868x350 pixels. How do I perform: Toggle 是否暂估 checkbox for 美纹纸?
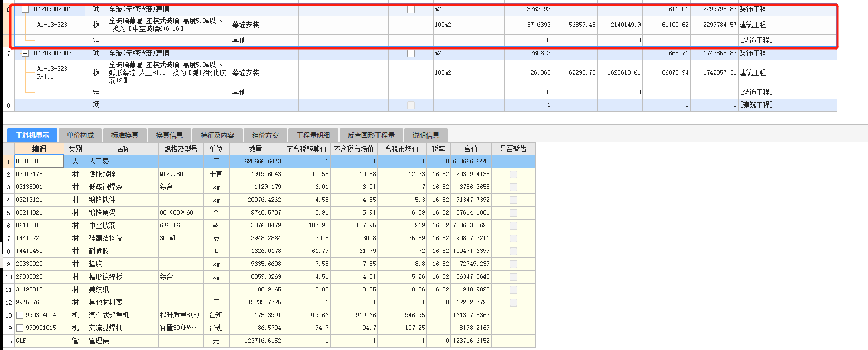513,290
